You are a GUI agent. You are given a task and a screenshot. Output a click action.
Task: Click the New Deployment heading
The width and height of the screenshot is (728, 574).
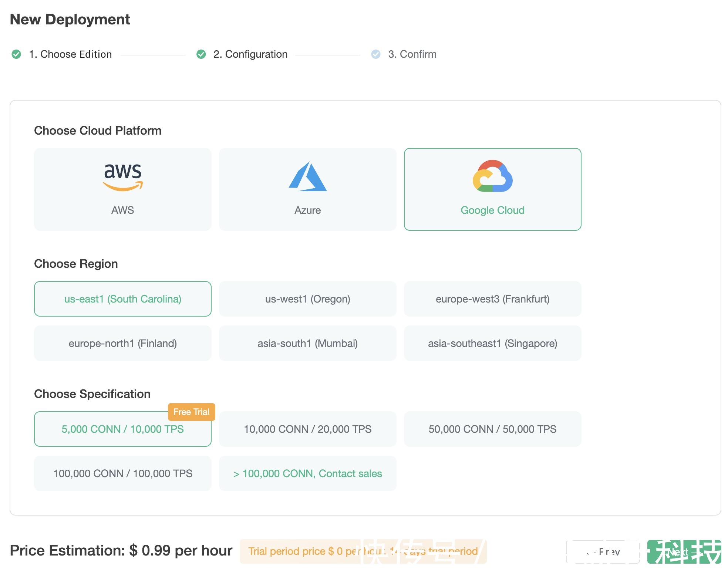(70, 19)
